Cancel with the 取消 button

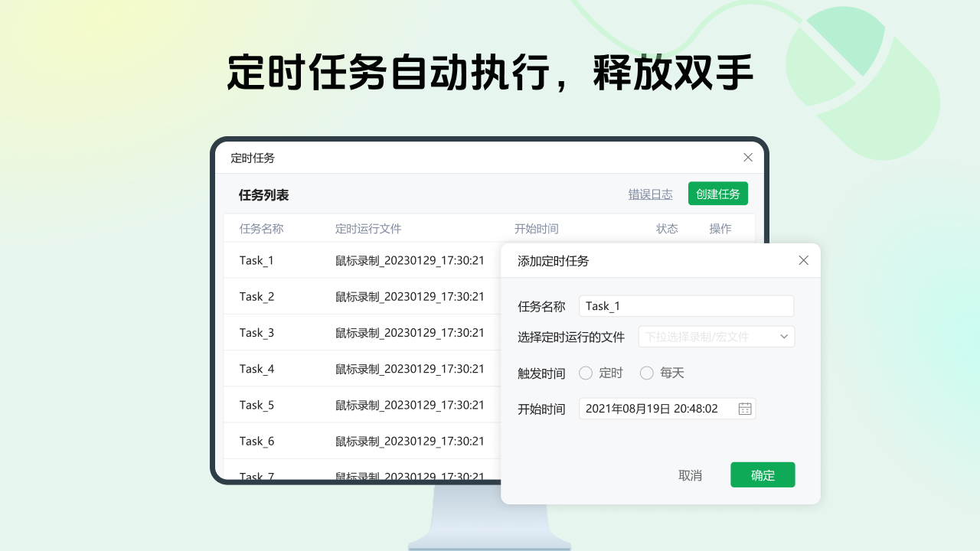pos(691,474)
